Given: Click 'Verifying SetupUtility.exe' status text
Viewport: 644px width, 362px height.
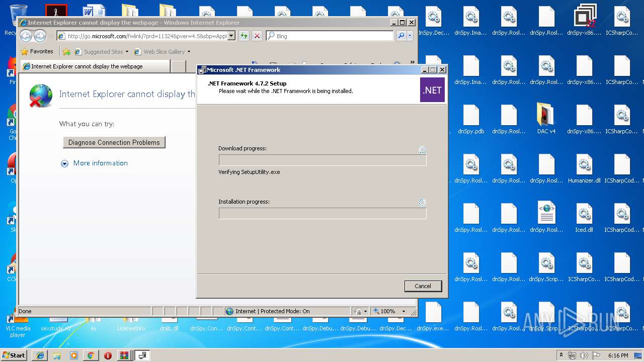Looking at the screenshot, I should point(249,172).
